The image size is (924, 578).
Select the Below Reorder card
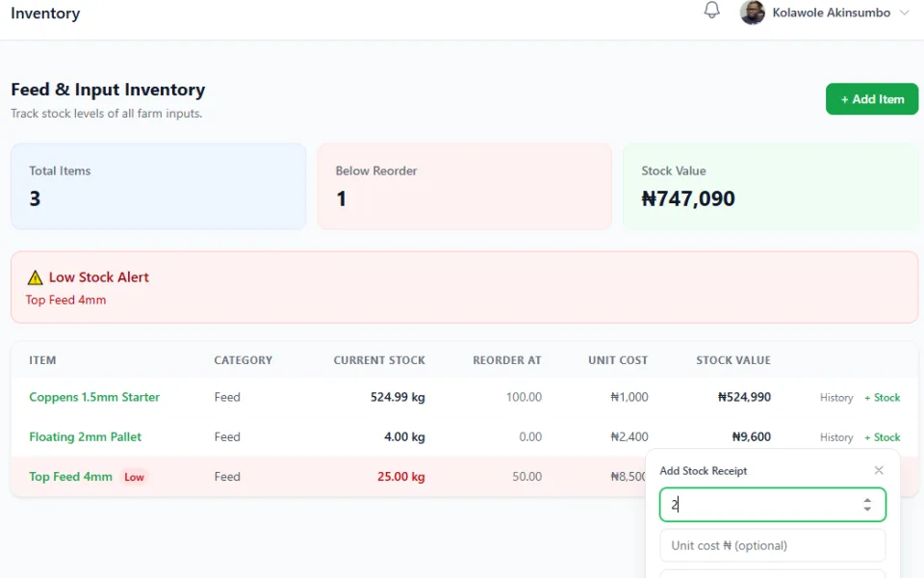(464, 186)
